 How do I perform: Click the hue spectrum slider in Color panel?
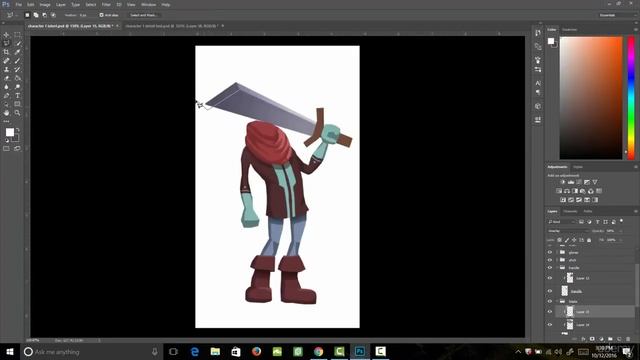(631, 98)
